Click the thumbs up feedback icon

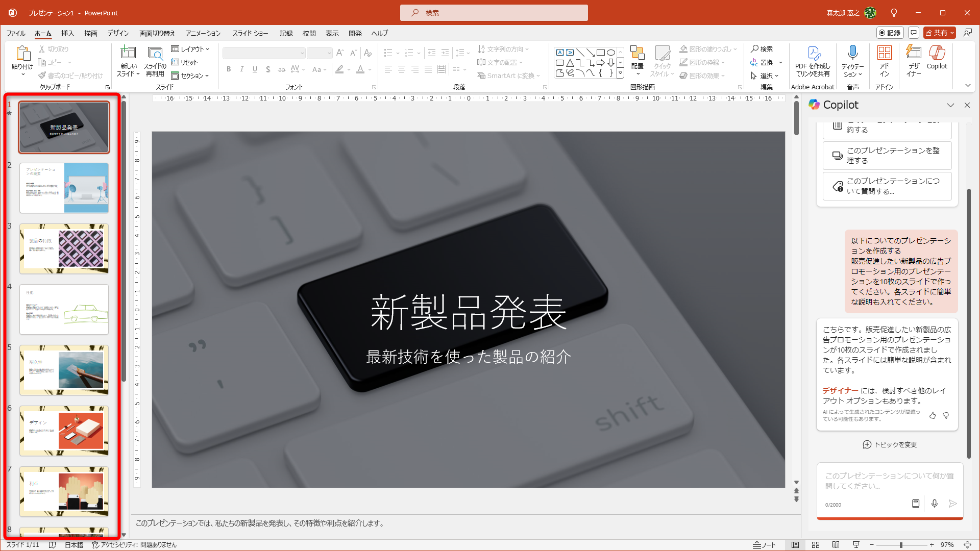[x=933, y=415]
